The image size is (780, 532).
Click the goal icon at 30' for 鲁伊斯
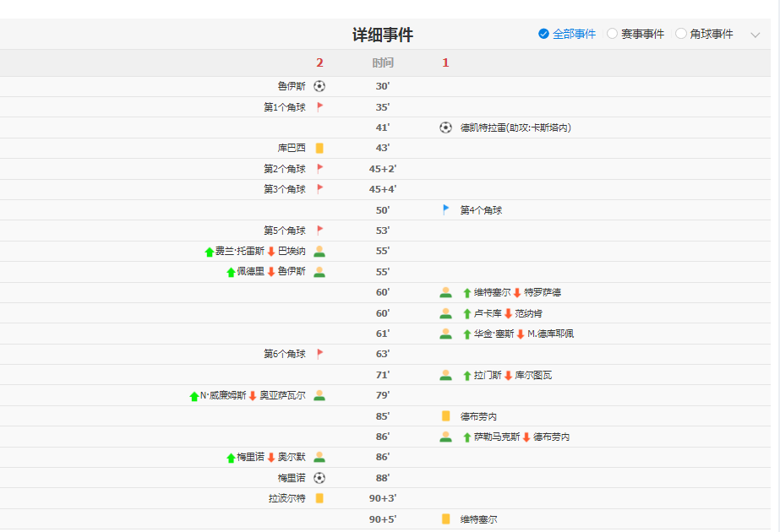319,86
